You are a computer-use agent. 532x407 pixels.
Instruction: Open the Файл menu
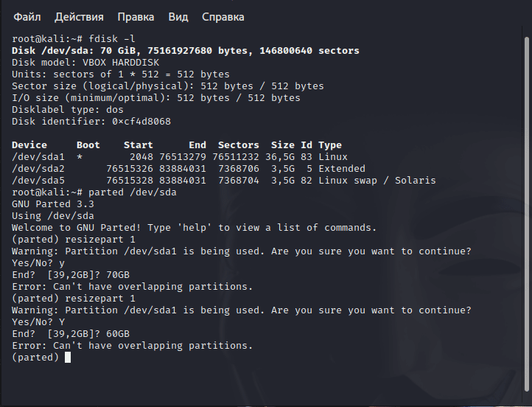[27, 17]
